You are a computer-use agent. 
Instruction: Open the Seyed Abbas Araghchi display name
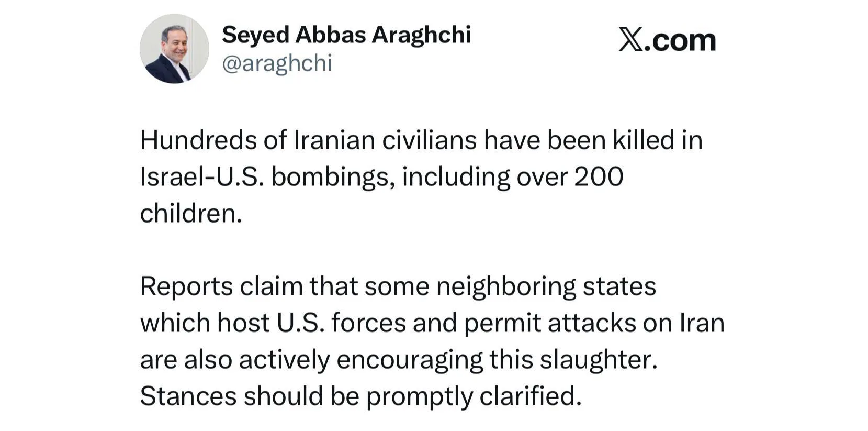[x=346, y=35]
